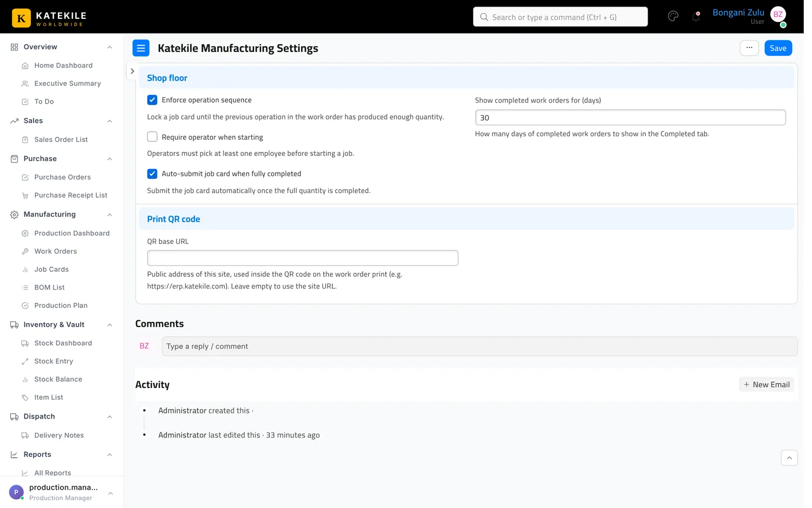Click the Work Orders wrench icon
812x508 pixels.
click(x=25, y=251)
